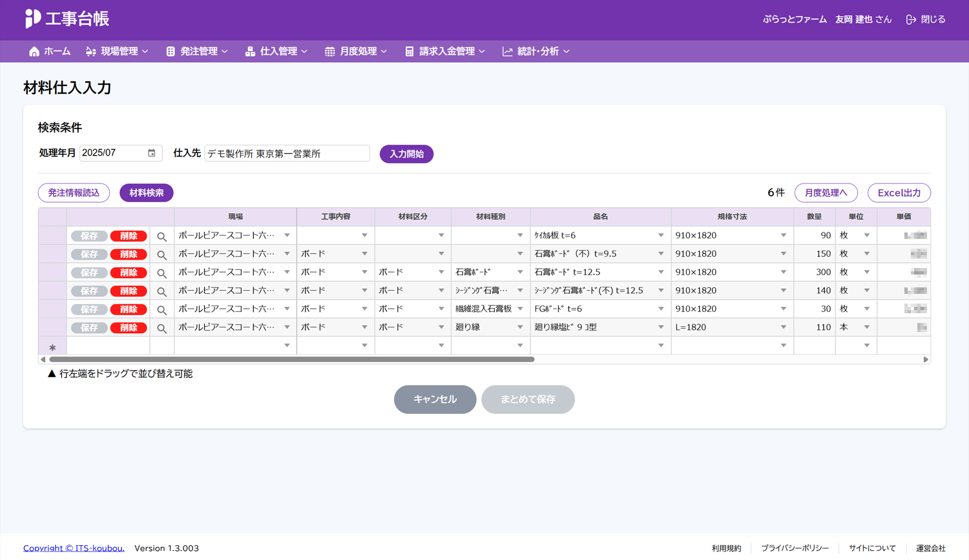Click the magnifier icon in the FGﾎﾞｰﾄﾞ row
969x560 pixels.
(162, 310)
